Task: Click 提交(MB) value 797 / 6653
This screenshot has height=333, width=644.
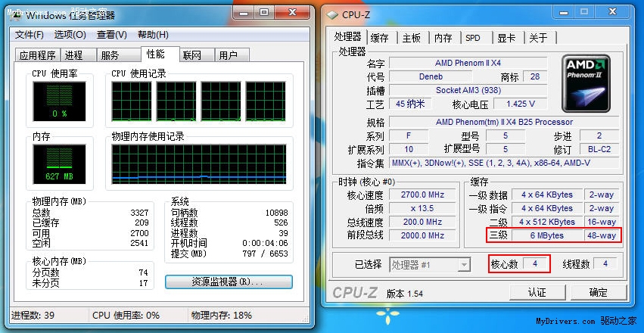Action: click(265, 254)
